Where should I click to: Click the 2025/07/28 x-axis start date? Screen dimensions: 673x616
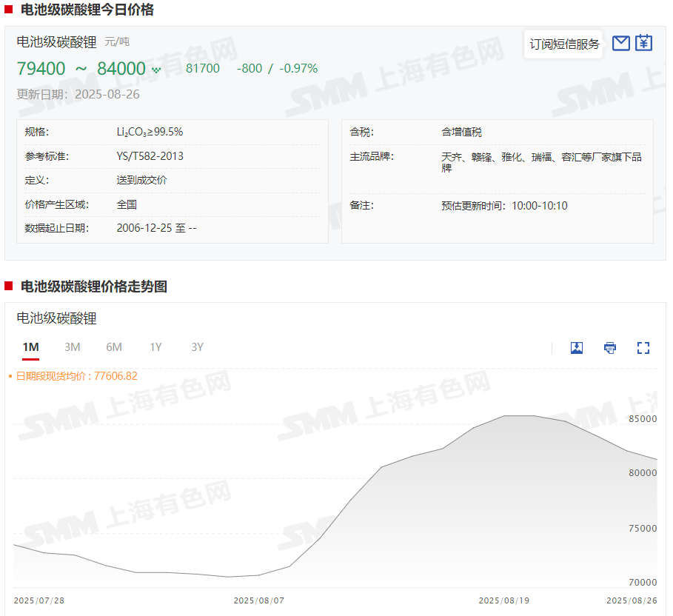(x=39, y=600)
